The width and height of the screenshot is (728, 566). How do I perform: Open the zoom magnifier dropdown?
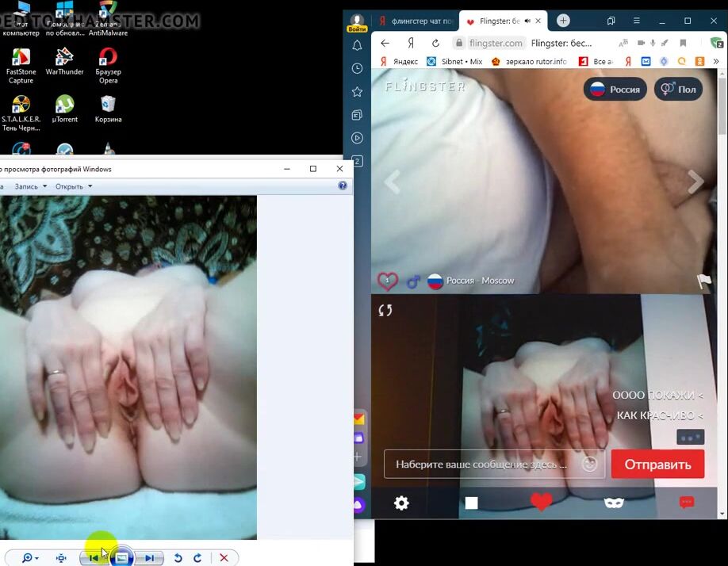click(x=30, y=558)
